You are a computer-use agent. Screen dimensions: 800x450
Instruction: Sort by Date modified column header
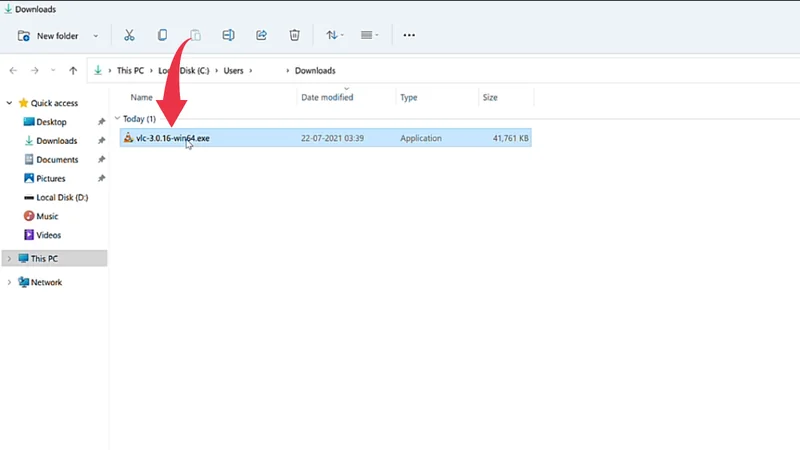(x=327, y=98)
